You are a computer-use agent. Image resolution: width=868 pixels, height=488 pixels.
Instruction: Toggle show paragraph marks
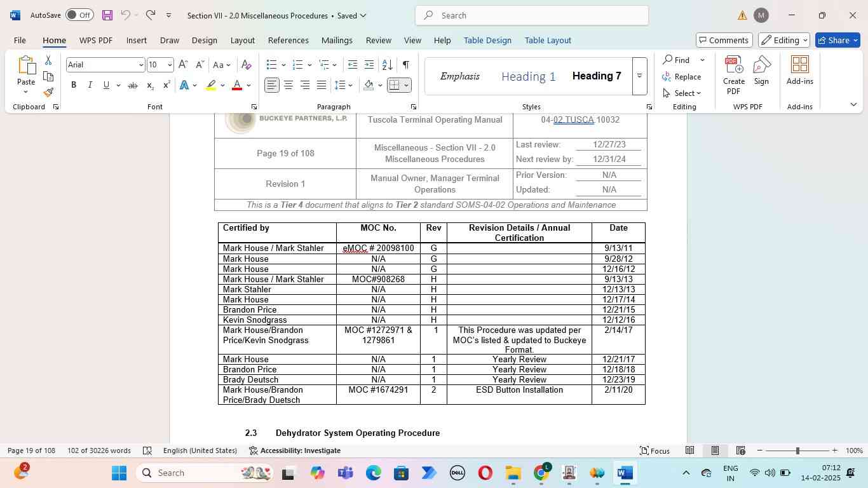click(x=405, y=65)
